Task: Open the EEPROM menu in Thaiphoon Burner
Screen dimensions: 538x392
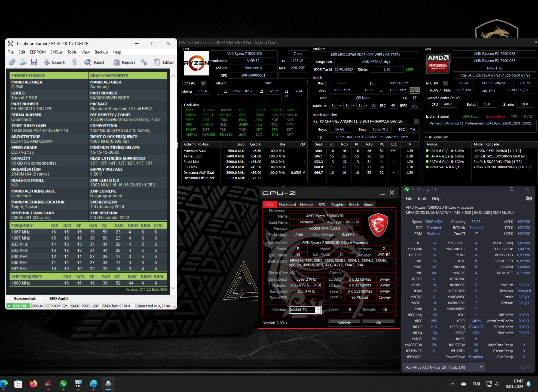Action: (38, 52)
